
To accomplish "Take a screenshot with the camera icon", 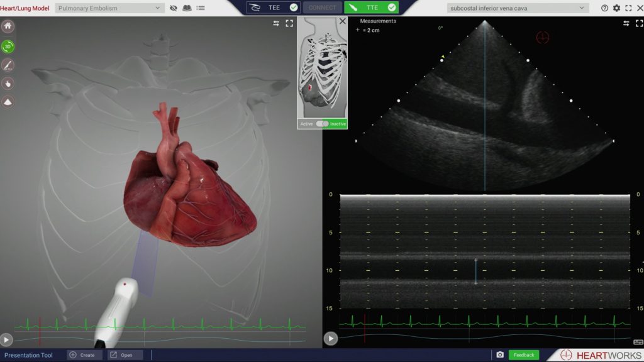I will pos(500,355).
